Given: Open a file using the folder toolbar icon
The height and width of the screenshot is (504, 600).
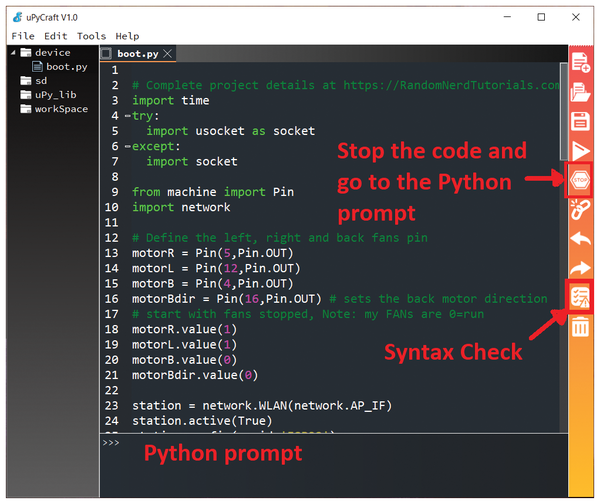Looking at the screenshot, I should coord(580,92).
